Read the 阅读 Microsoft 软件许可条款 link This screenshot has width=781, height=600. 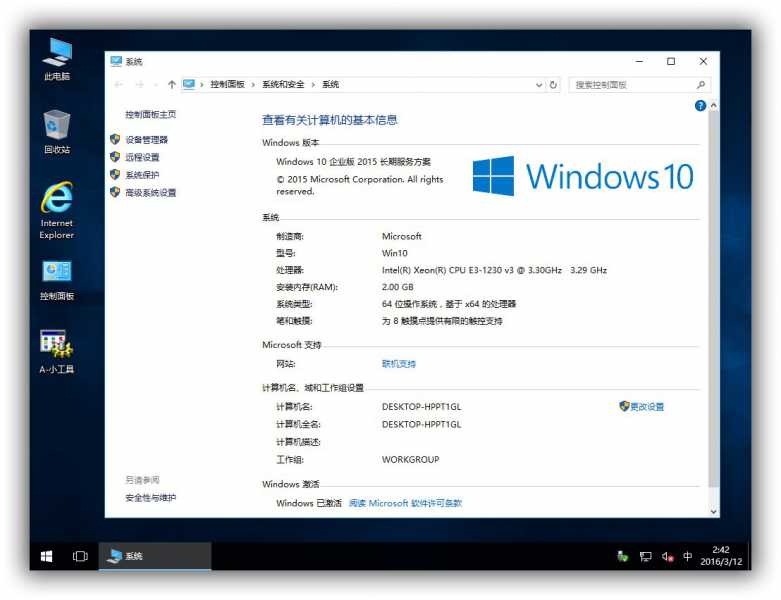[x=405, y=503]
